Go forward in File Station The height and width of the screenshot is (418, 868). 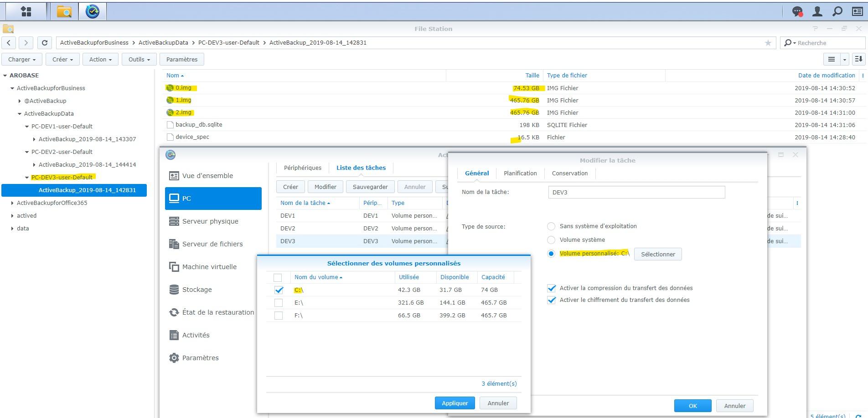26,43
